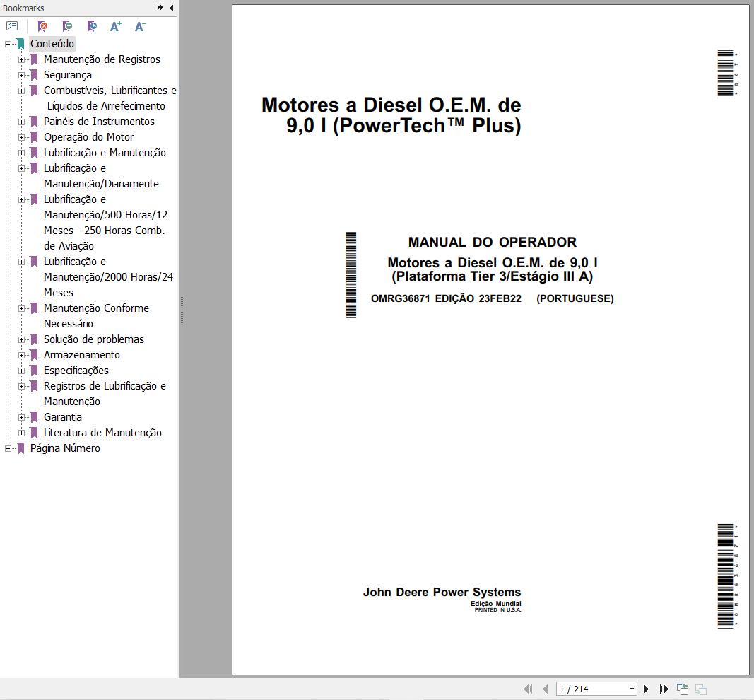The height and width of the screenshot is (700, 754).
Task: Open the Garantia bookmark
Action: coord(62,417)
